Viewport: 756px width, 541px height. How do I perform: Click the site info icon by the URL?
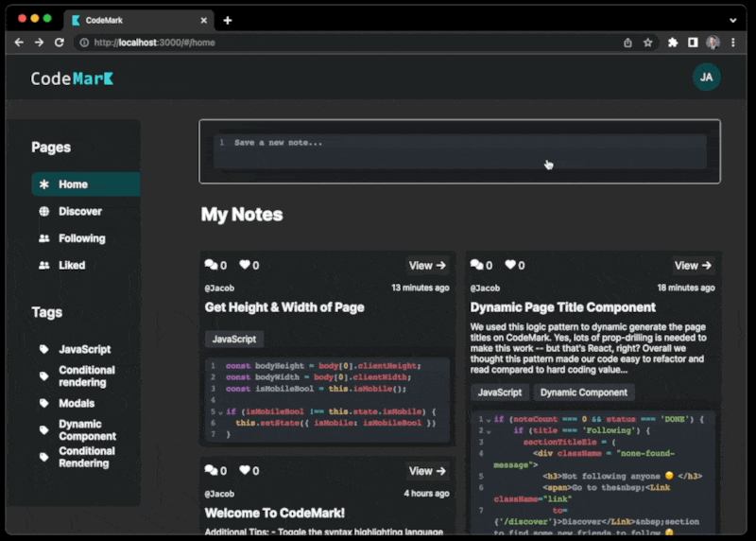click(x=84, y=43)
